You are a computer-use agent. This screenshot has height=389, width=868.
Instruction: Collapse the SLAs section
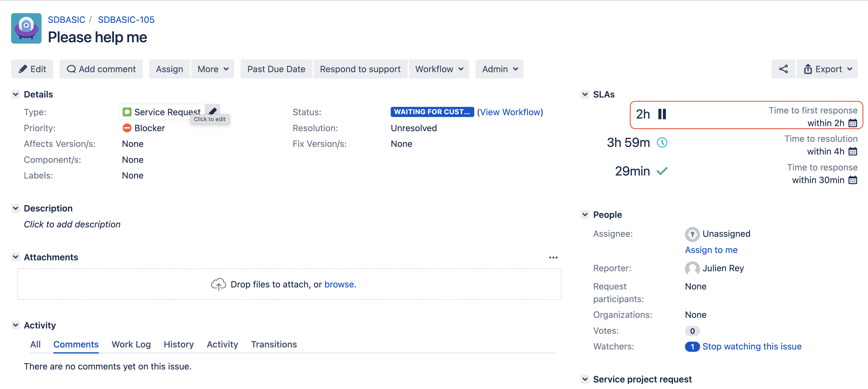click(x=585, y=94)
